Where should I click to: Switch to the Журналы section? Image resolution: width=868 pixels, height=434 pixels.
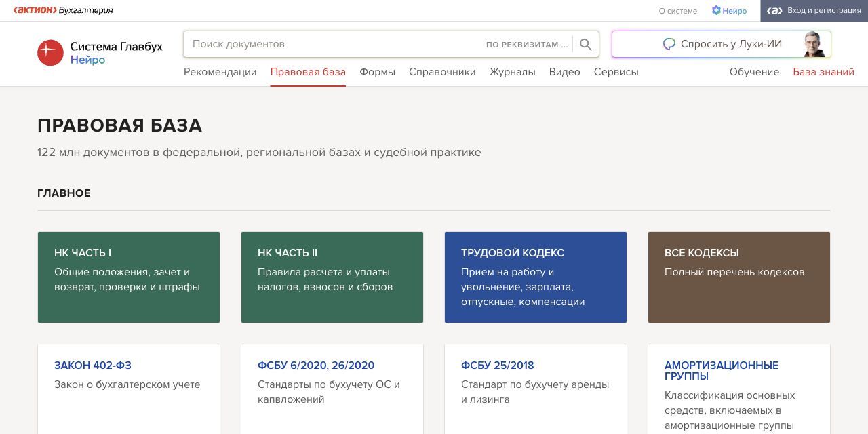513,72
